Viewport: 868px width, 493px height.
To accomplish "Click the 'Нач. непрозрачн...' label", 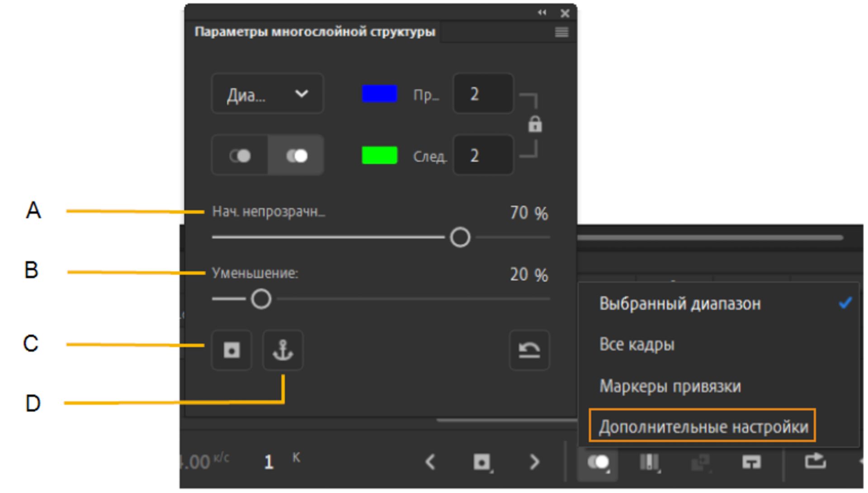I will click(269, 212).
